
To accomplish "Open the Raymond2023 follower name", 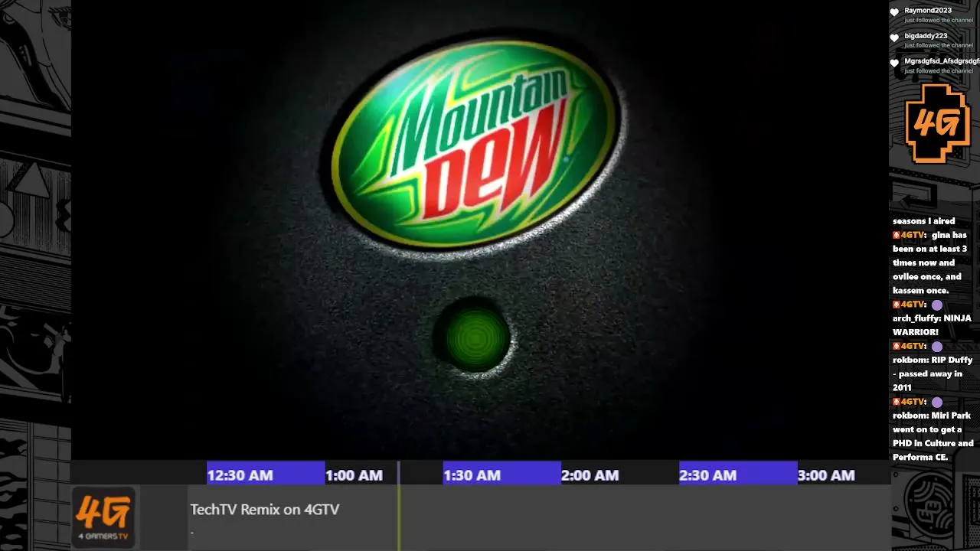I will coord(928,11).
